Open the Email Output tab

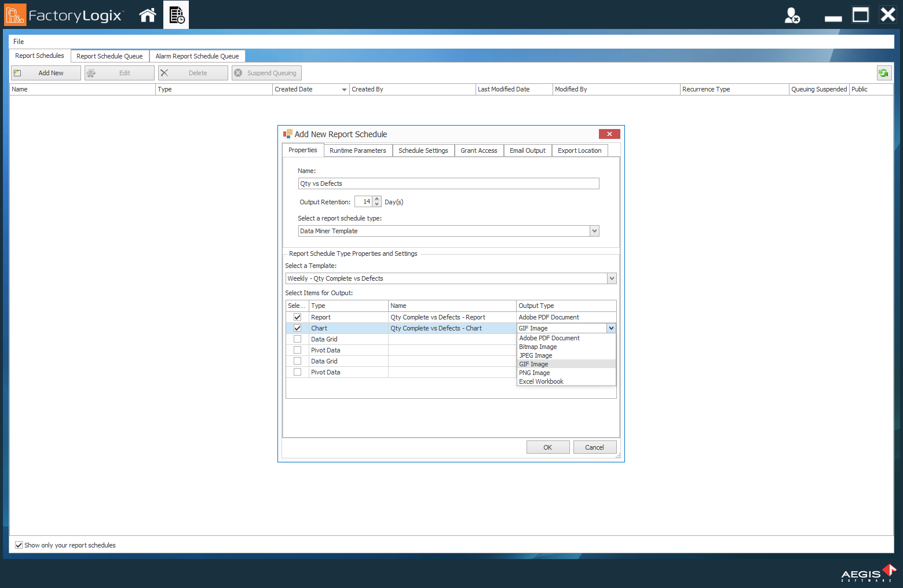[x=528, y=150]
